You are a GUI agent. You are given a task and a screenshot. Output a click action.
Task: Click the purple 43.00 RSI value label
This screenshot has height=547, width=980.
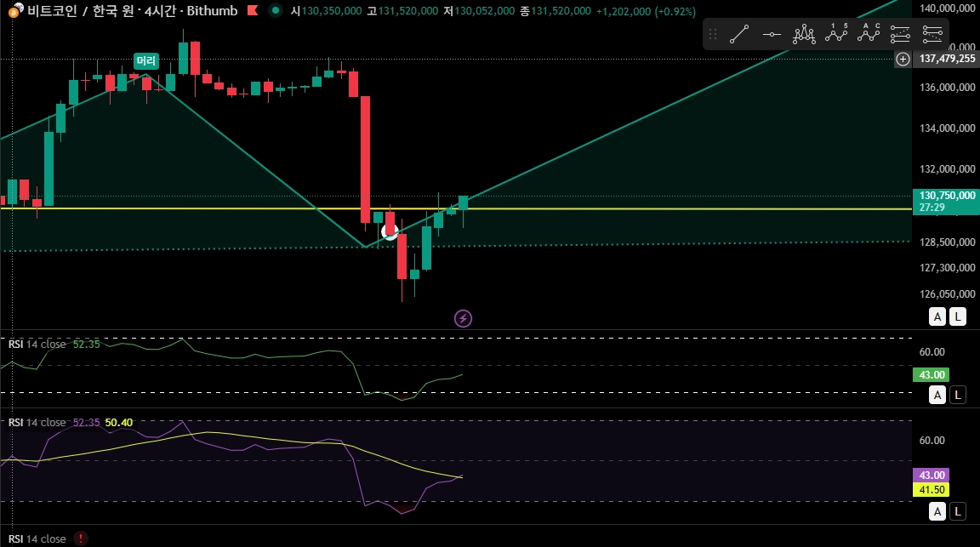click(932, 475)
